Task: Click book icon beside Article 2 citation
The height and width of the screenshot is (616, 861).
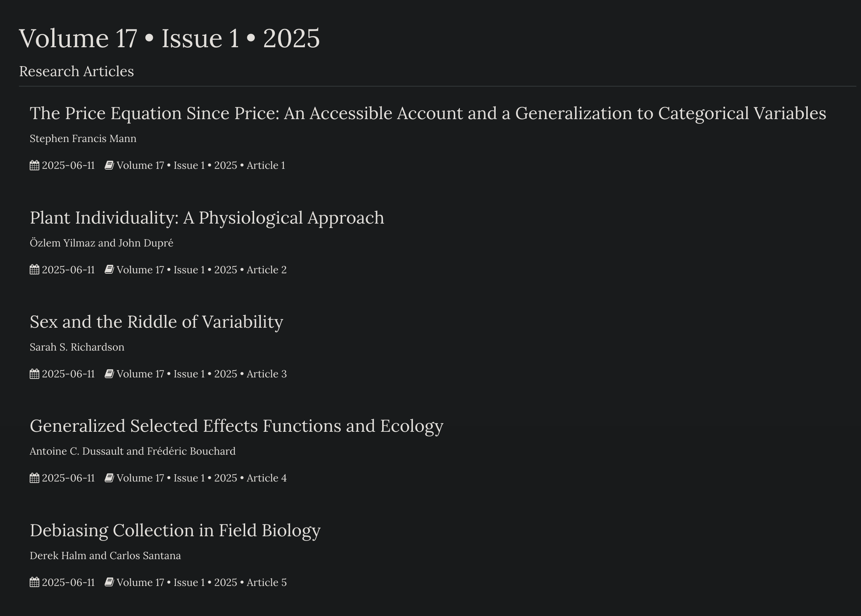Action: click(x=109, y=270)
